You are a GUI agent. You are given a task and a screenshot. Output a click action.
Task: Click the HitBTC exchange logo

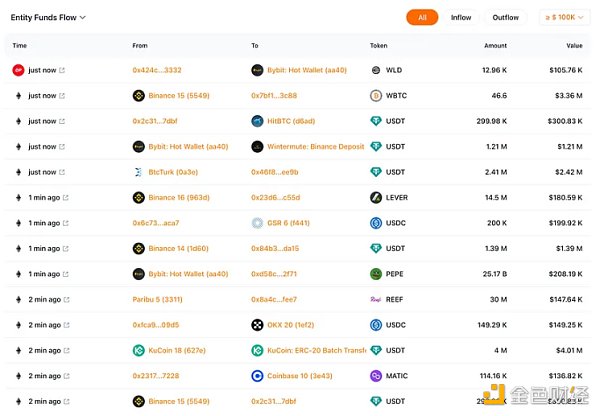tap(258, 121)
